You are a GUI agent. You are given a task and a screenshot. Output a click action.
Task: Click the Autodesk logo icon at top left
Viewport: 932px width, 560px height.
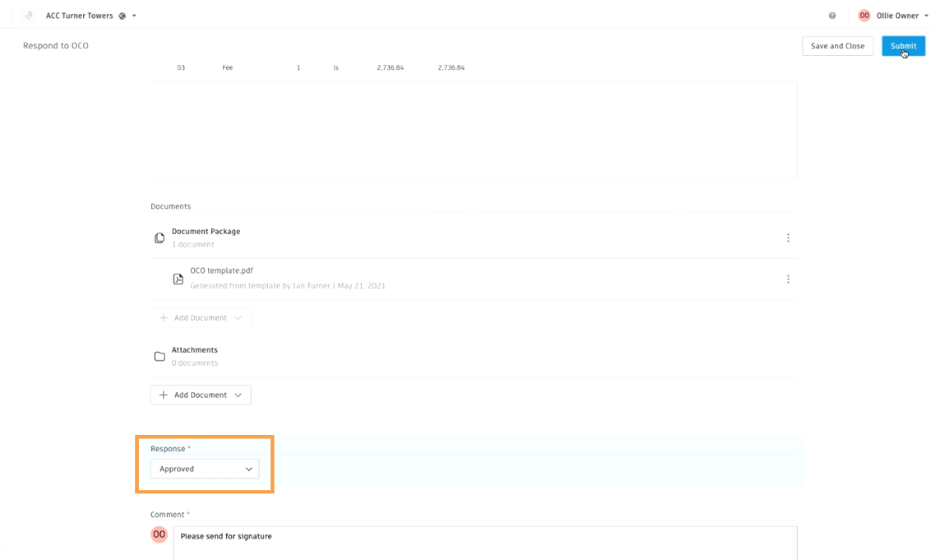(30, 16)
